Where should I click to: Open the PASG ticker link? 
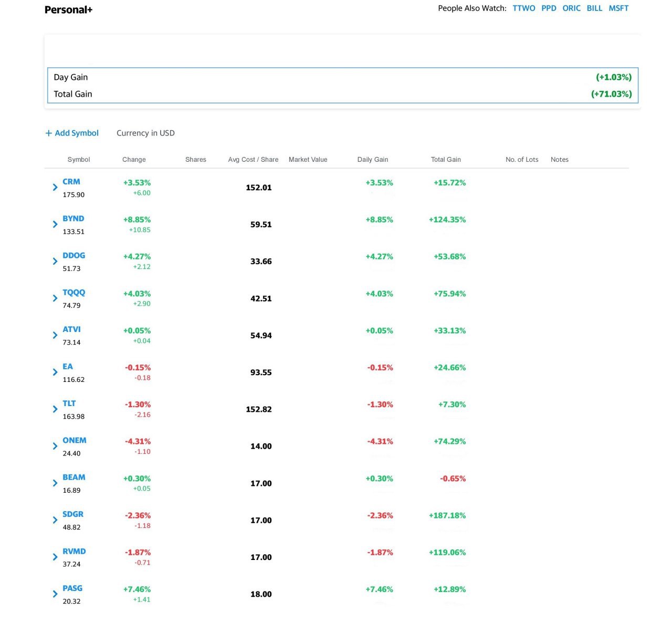coord(72,588)
